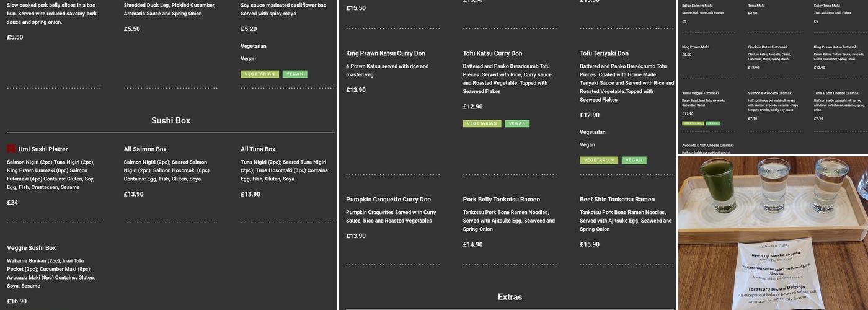Click Vegetarian badge under Yasai Veggie Futomaki

tap(693, 123)
